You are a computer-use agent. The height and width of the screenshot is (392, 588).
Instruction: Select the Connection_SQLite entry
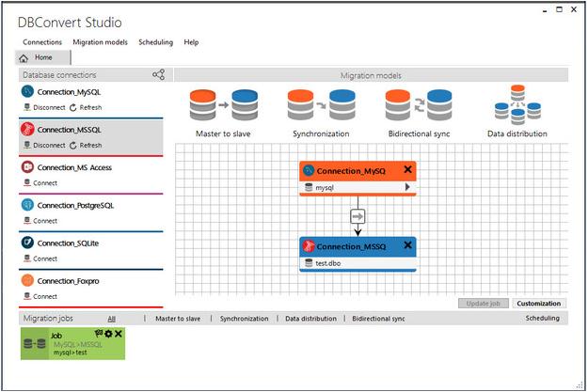(x=68, y=243)
